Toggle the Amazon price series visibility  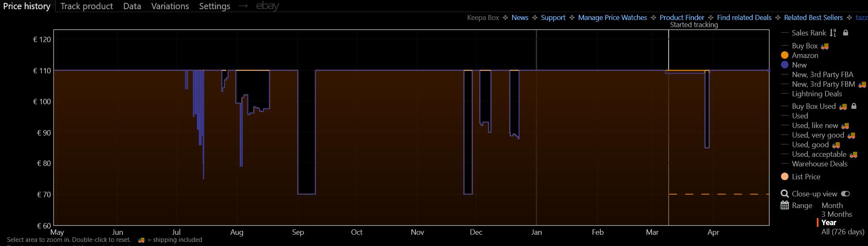click(785, 55)
